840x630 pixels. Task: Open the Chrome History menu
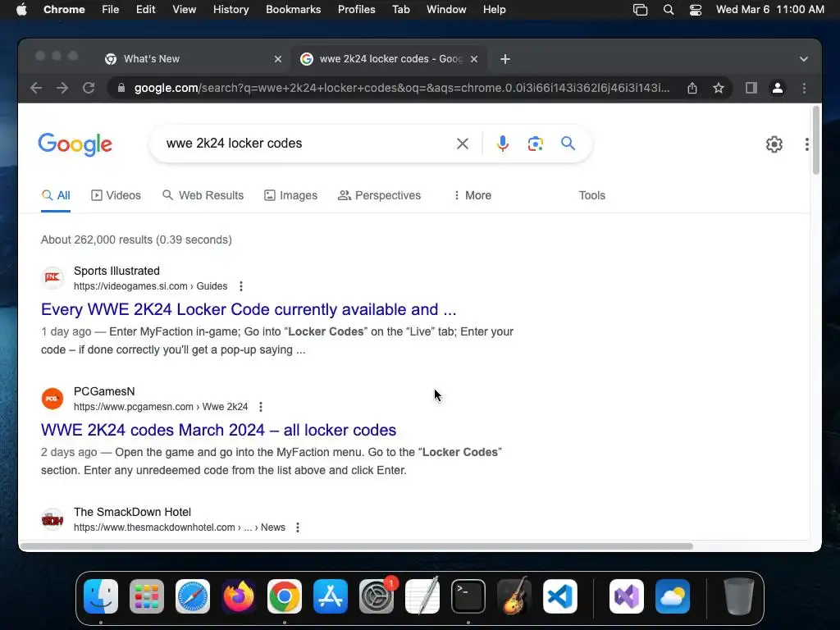point(231,10)
